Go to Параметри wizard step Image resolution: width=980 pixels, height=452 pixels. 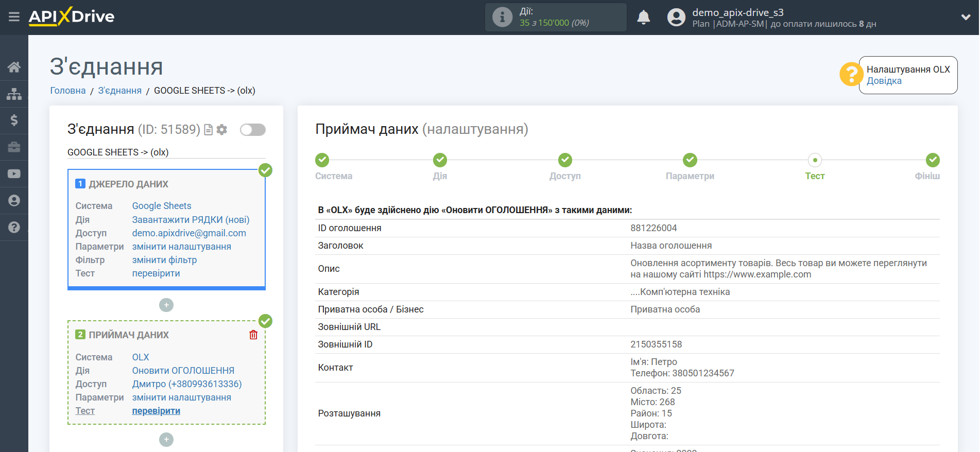690,160
